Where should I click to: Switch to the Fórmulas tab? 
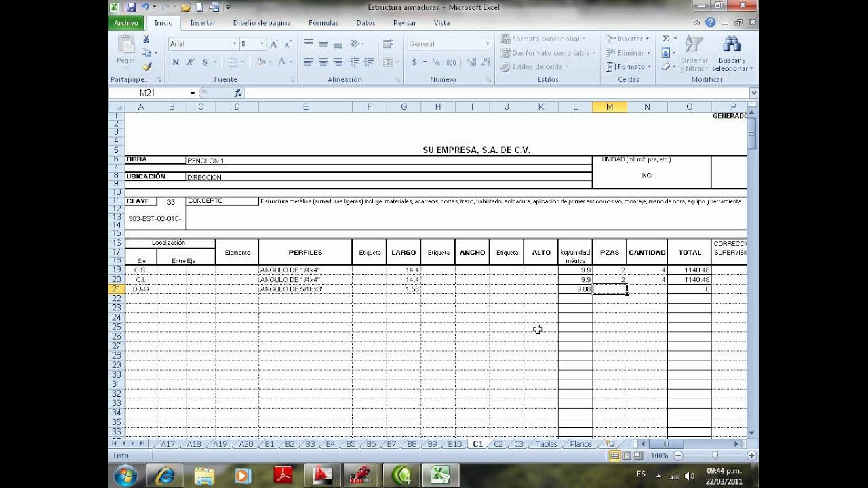click(323, 23)
